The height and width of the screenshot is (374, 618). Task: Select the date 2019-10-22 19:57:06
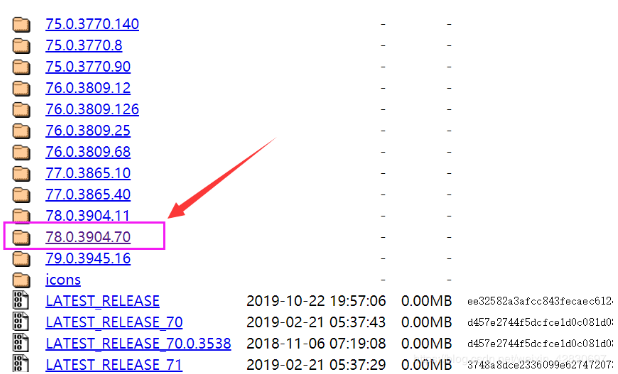click(x=316, y=301)
